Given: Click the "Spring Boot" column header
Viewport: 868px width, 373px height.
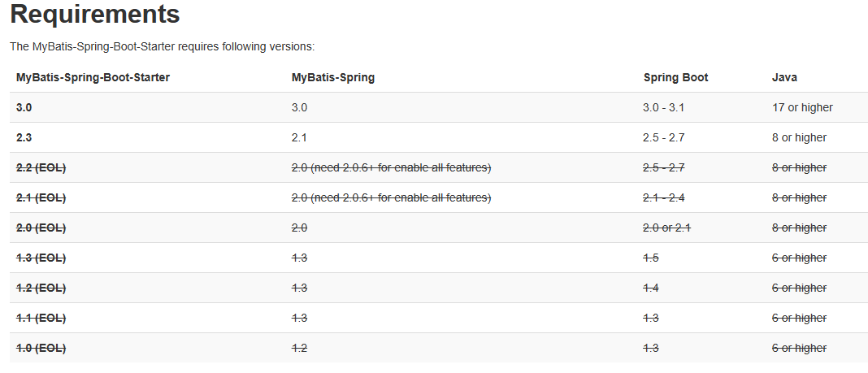Looking at the screenshot, I should pyautogui.click(x=675, y=77).
